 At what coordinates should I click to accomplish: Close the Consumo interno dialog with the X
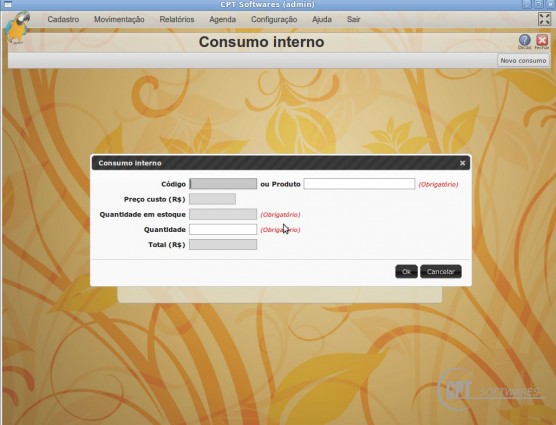(x=462, y=163)
